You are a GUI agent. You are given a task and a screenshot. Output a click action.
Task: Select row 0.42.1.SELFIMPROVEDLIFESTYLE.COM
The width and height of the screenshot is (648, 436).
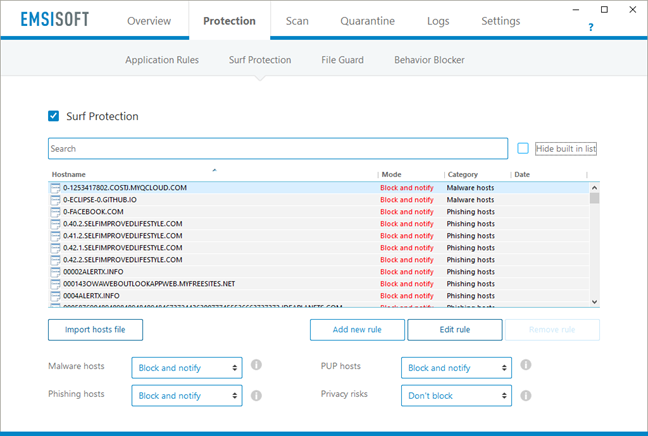[319, 248]
